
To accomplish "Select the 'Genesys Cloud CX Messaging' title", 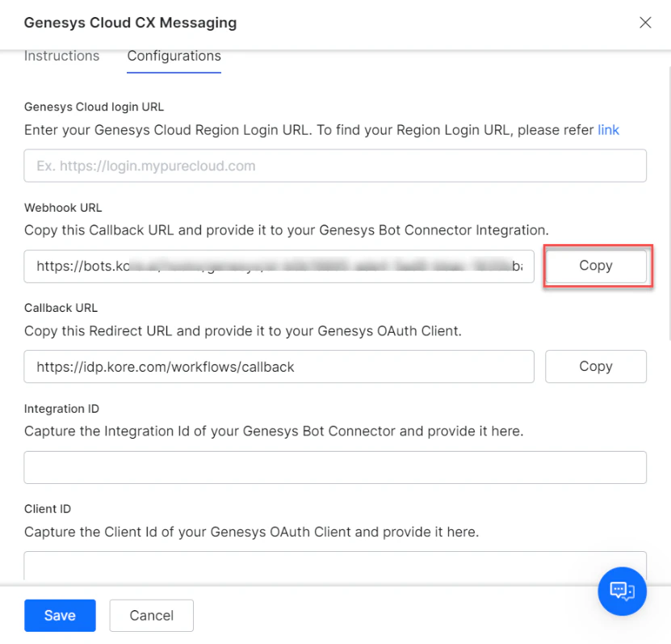I will [130, 23].
